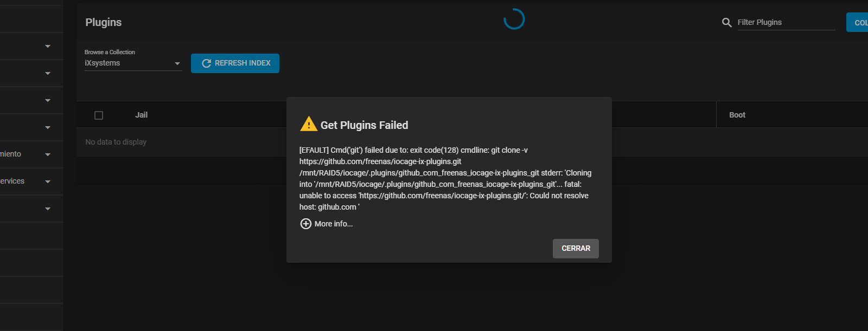The width and height of the screenshot is (868, 331).
Task: Expand More info... details
Action: [x=333, y=224]
